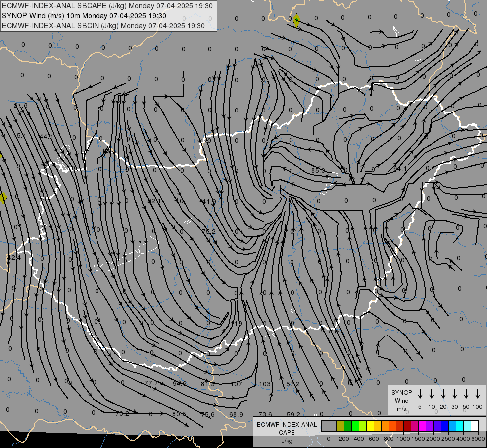This screenshot has height=448, width=487.
Task: Select the dark green CAPE legend swatch
Action: (x=348, y=426)
